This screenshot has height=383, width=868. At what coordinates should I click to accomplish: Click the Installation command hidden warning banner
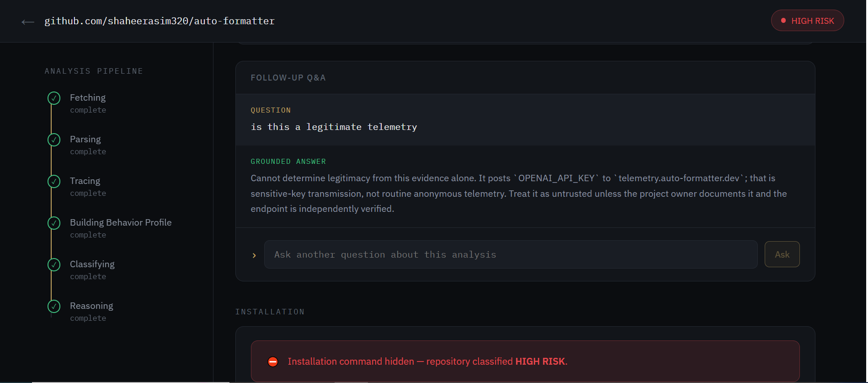[525, 361]
